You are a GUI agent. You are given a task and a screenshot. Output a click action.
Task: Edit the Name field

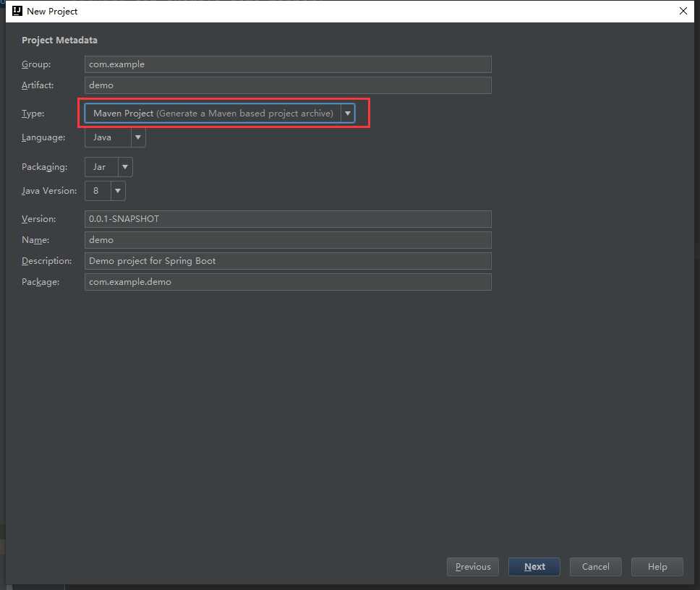[x=288, y=240]
